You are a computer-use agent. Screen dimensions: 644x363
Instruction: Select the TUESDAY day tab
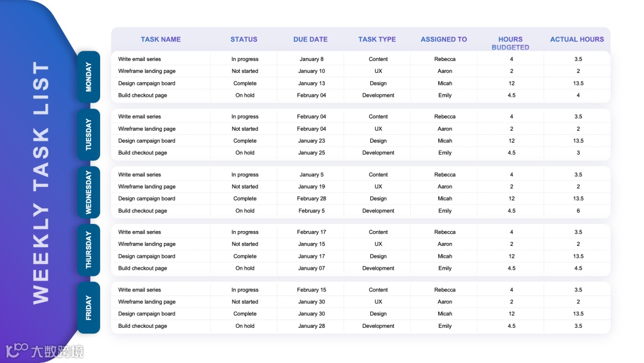tap(88, 134)
